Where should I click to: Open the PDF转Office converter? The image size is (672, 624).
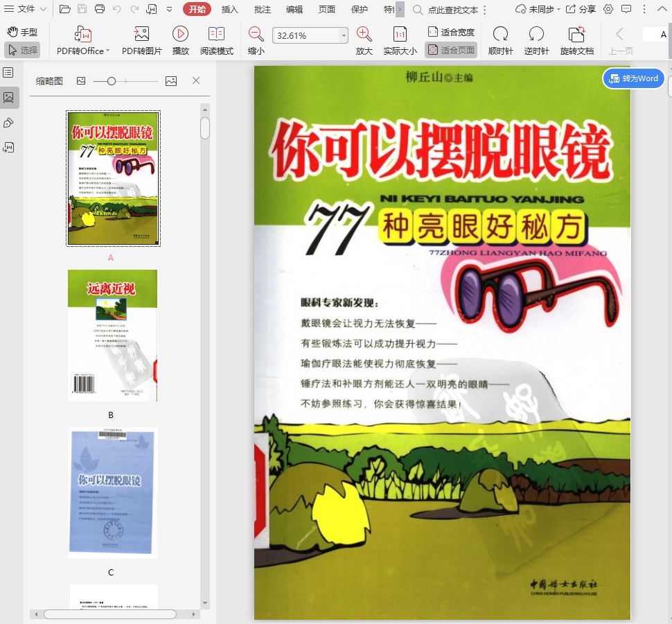point(83,41)
